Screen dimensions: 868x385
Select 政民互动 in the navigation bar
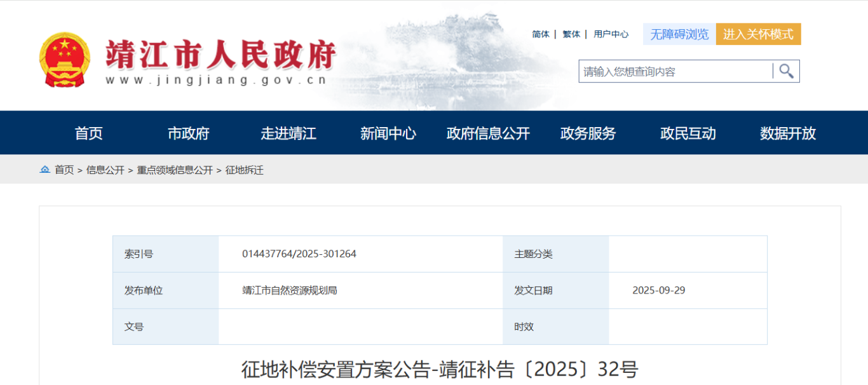point(688,133)
